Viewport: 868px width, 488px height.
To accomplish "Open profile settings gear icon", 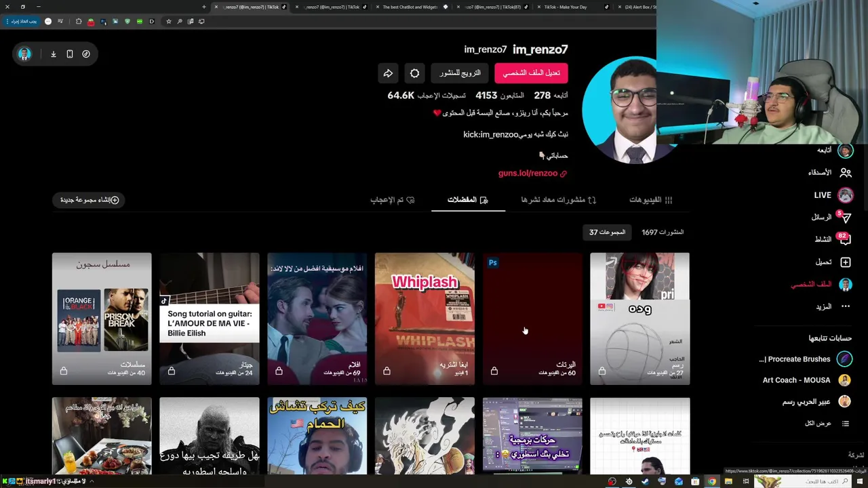I will click(x=415, y=73).
